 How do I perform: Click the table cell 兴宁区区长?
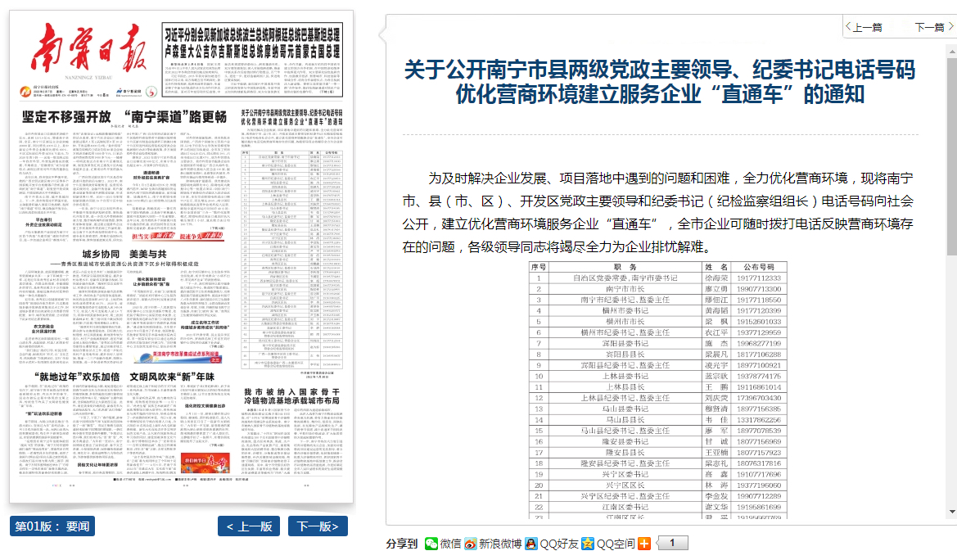pyautogui.click(x=625, y=485)
